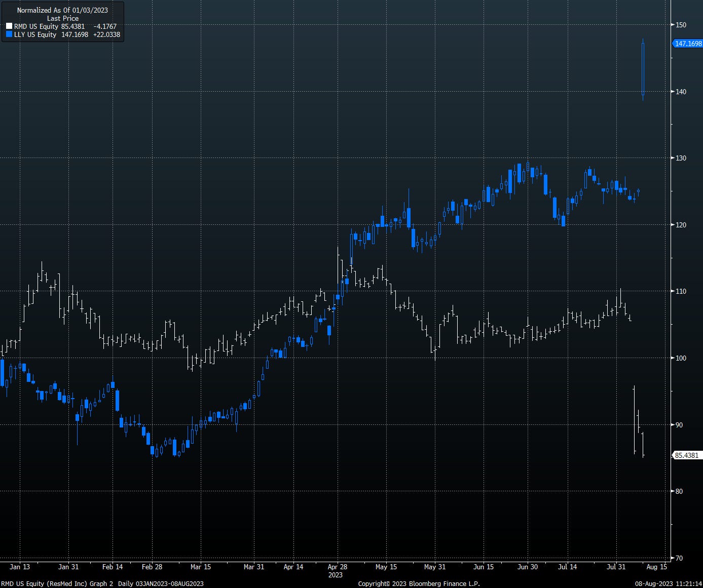Click the 140 price axis label

click(x=680, y=92)
